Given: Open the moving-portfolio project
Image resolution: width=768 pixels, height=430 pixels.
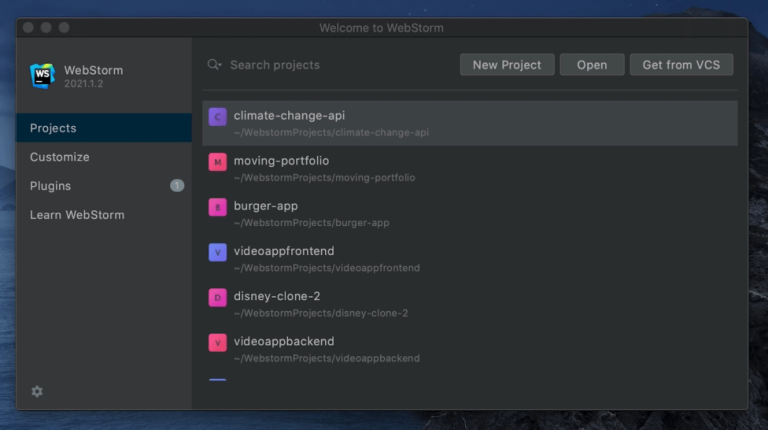Looking at the screenshot, I should 470,168.
